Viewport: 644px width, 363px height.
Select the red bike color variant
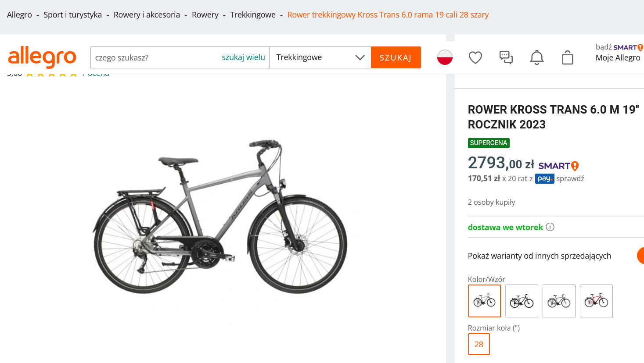click(x=596, y=301)
